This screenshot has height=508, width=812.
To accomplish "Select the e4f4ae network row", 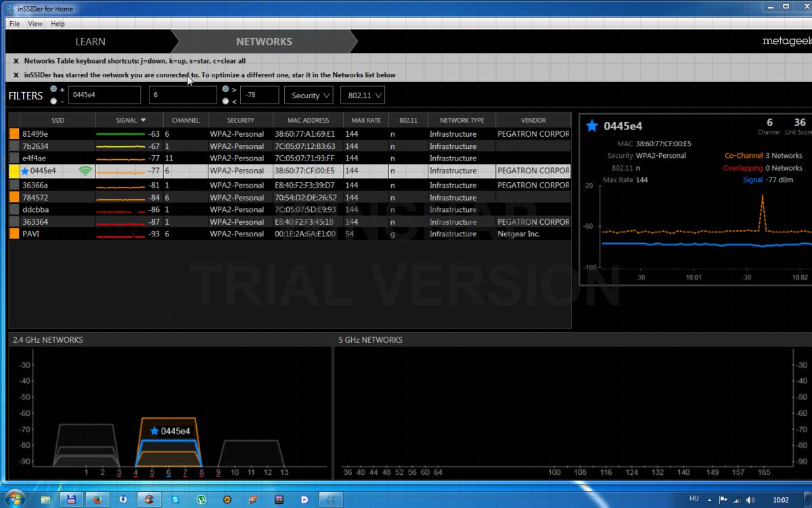I will [x=290, y=158].
